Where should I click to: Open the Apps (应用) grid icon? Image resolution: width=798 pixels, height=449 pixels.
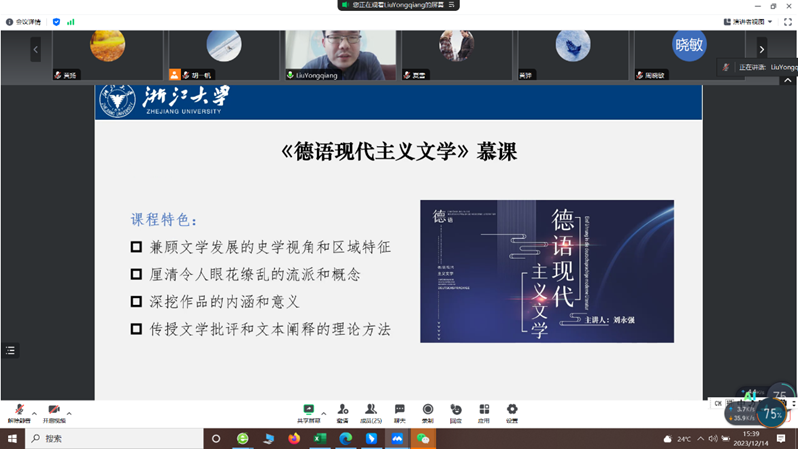[x=484, y=410]
